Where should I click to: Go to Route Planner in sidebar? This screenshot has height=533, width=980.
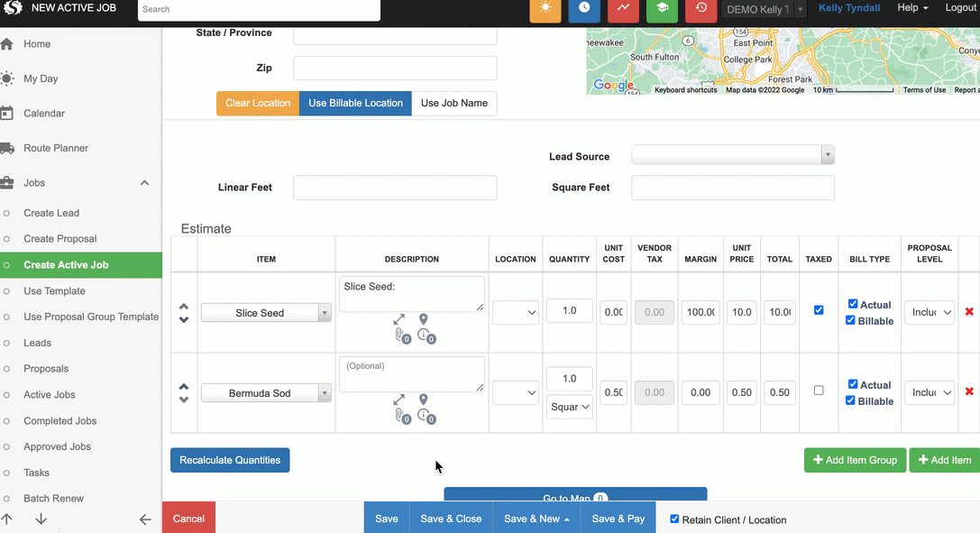[x=56, y=148]
